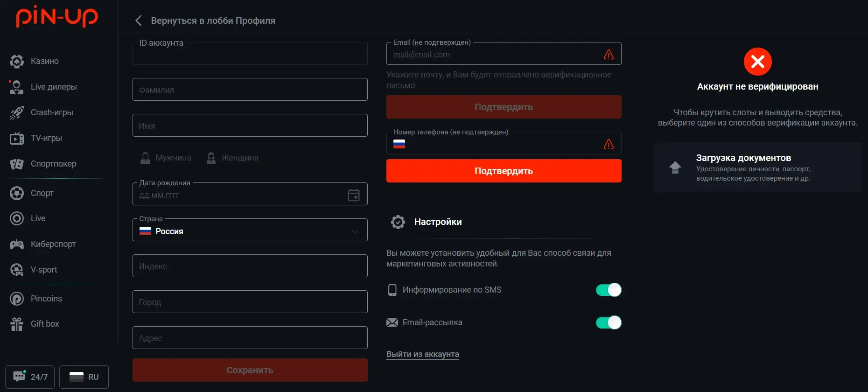This screenshot has width=868, height=392.
Task: Open the 24/7 support chat icon
Action: 20,376
